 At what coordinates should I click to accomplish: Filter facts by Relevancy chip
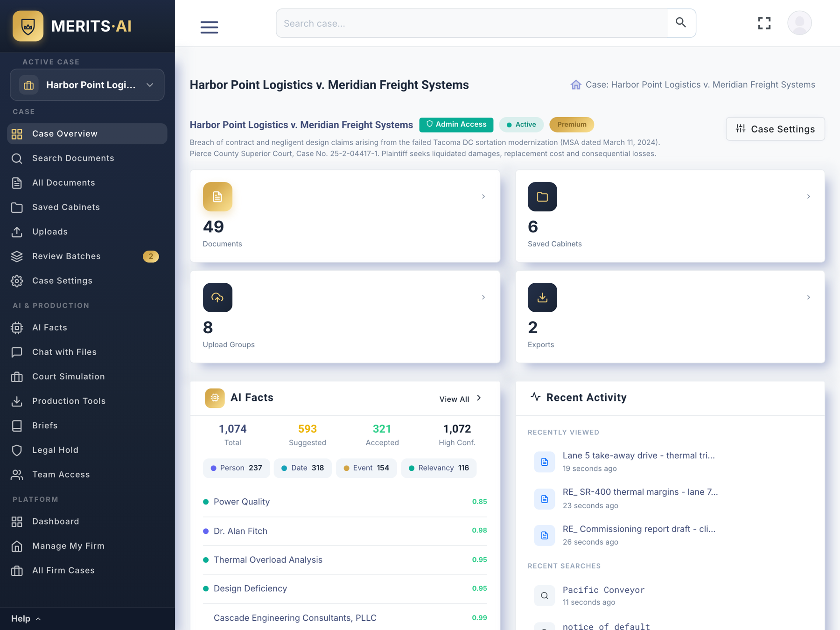coord(439,468)
